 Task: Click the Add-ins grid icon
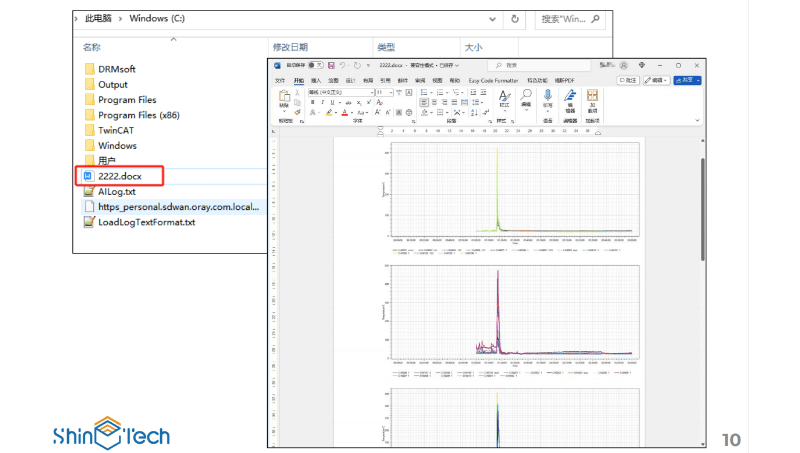coord(592,95)
